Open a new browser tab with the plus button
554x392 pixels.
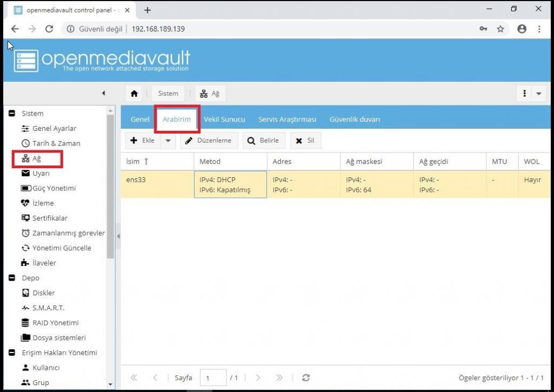[148, 10]
